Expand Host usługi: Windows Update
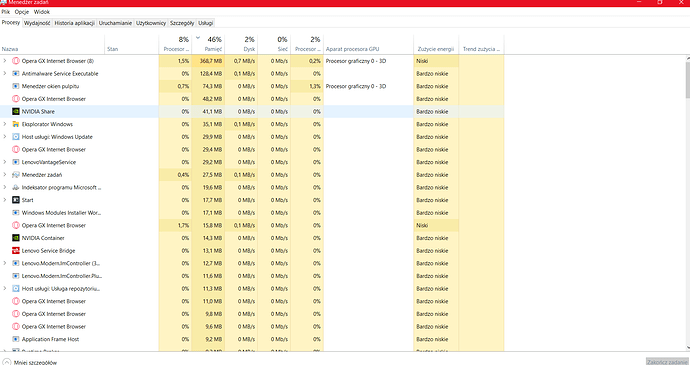 tap(5, 137)
